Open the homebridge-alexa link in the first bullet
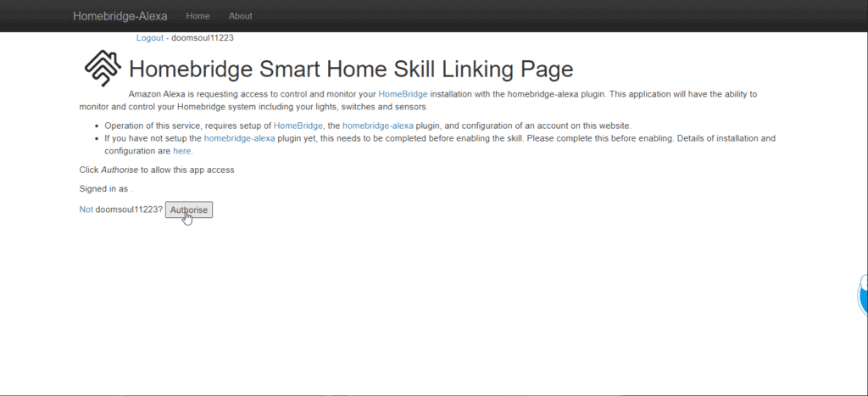 coord(377,125)
